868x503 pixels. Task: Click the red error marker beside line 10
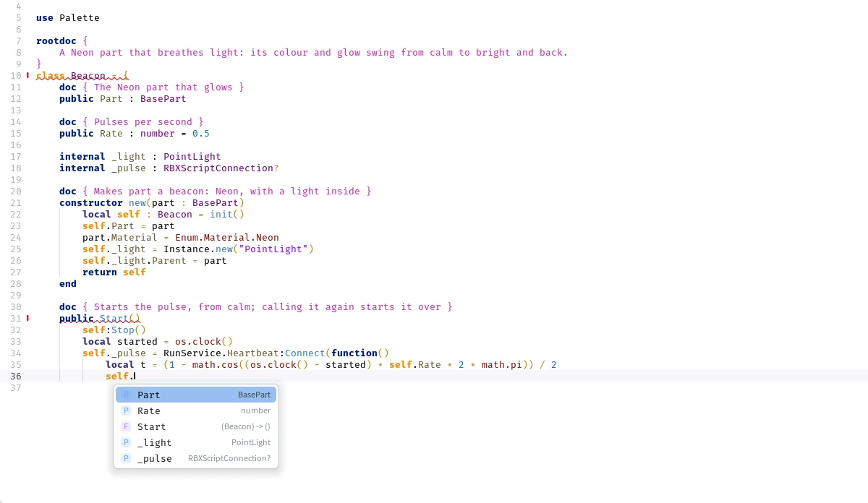[27, 75]
